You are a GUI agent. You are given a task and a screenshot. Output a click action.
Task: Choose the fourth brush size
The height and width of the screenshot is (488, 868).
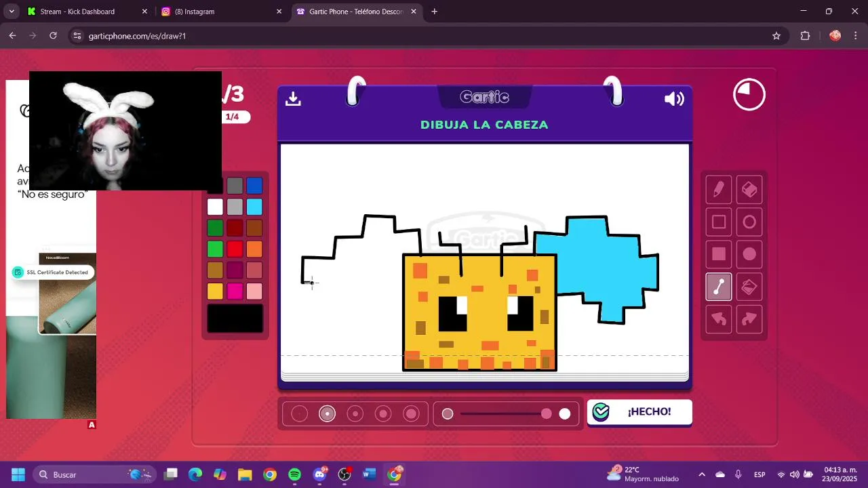click(383, 413)
